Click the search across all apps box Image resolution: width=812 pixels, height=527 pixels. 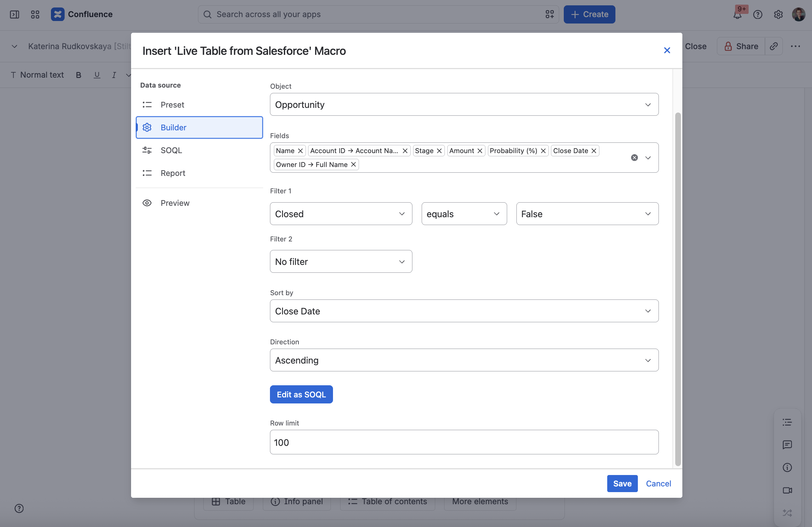[378, 15]
